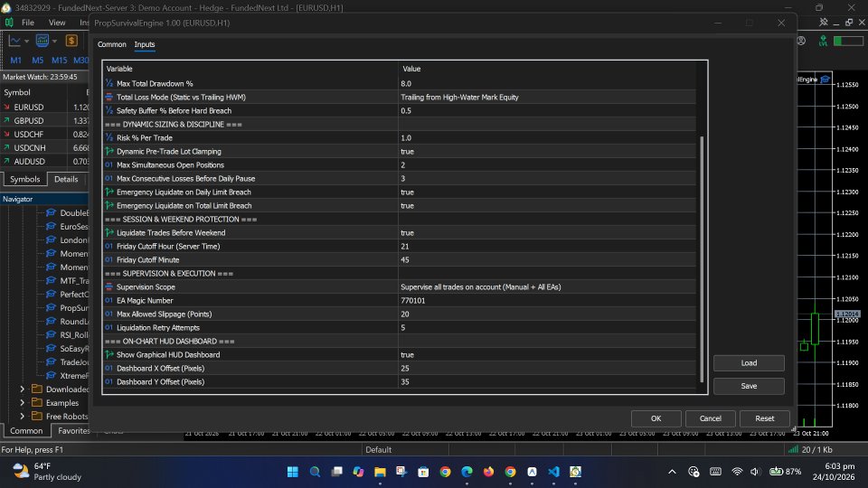The height and width of the screenshot is (488, 868).
Task: Switch to Favorites tab in Navigator
Action: click(73, 430)
